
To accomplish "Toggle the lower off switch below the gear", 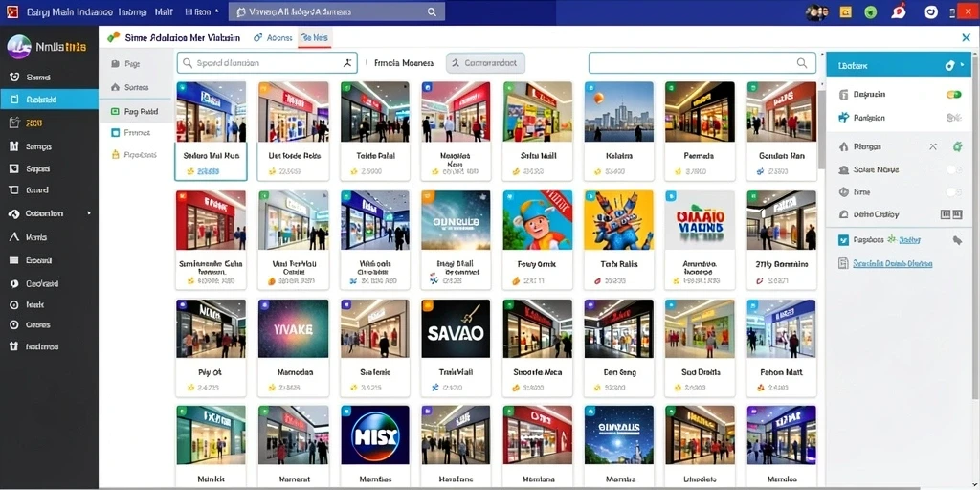I will [x=954, y=191].
